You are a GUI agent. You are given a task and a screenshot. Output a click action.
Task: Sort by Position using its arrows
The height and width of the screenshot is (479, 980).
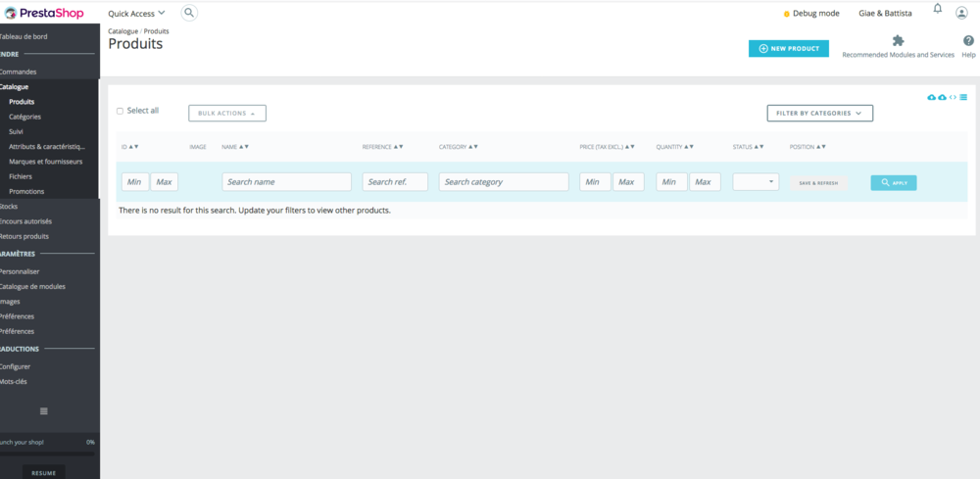point(821,147)
